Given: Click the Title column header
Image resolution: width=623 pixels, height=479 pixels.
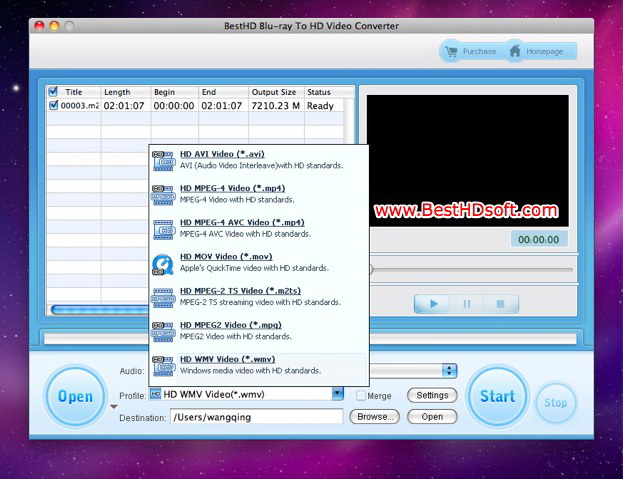Looking at the screenshot, I should [74, 92].
